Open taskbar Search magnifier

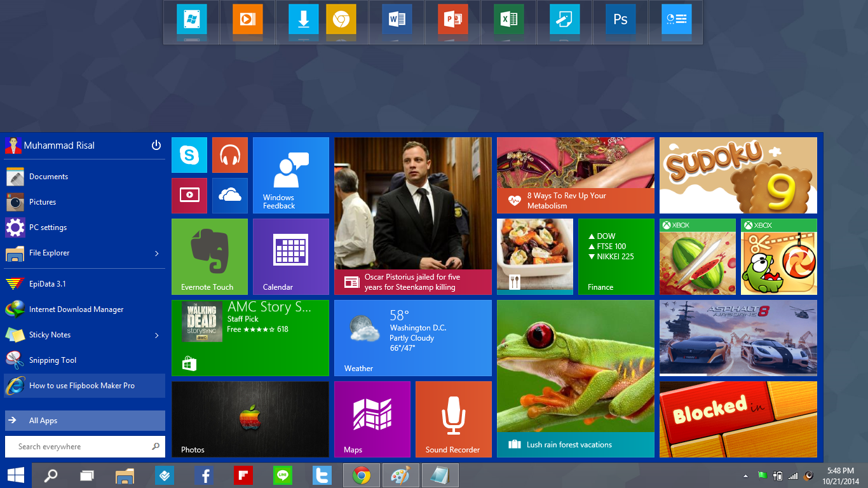click(x=51, y=475)
